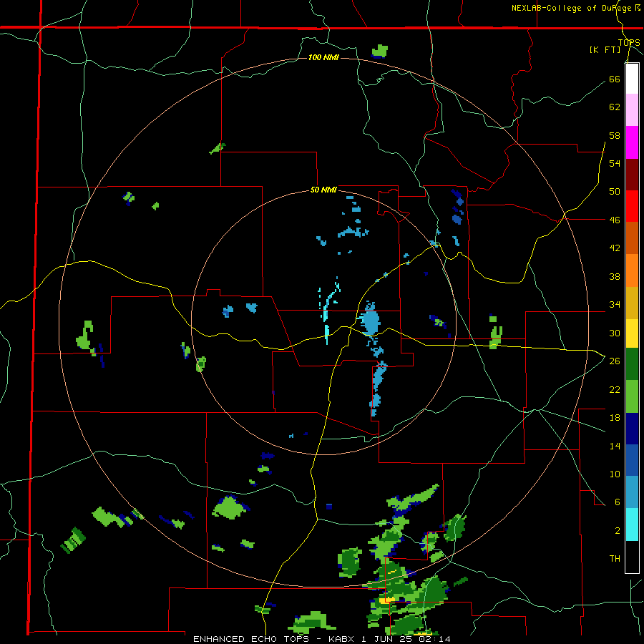Click the light orange legend swatch
Image resolution: width=644 pixels, height=644 pixels.
(632, 270)
